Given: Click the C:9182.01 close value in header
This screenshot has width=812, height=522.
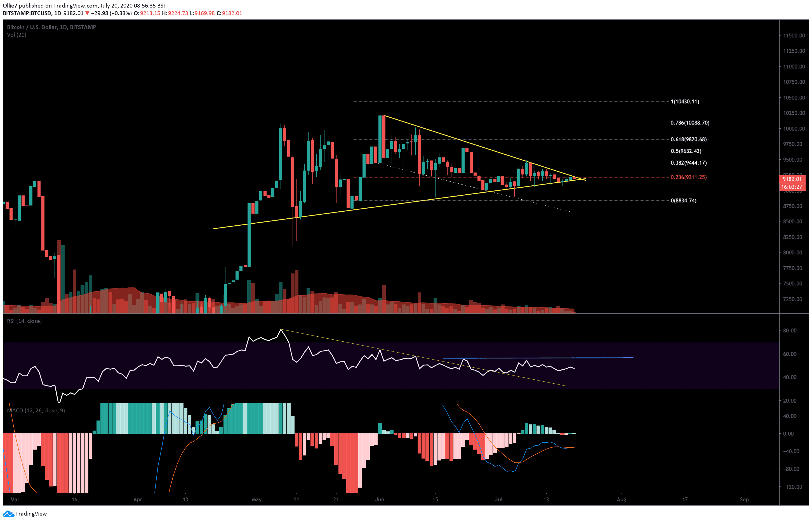Looking at the screenshot, I should coord(230,13).
